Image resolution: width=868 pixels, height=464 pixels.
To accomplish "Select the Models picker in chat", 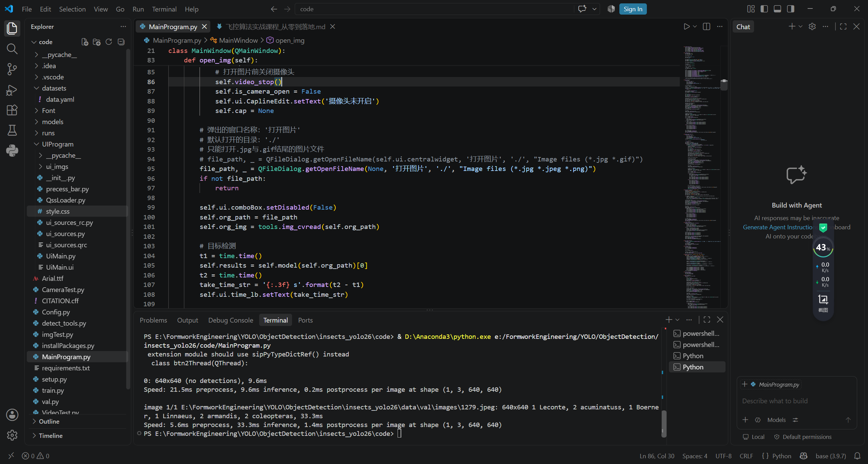I will pos(776,420).
